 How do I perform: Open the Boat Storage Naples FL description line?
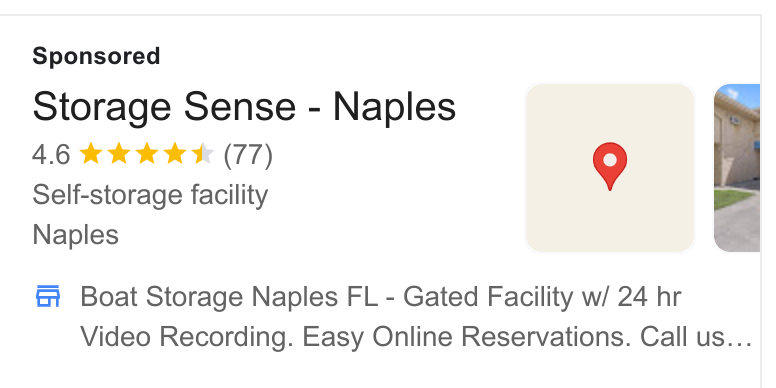pyautogui.click(x=381, y=297)
